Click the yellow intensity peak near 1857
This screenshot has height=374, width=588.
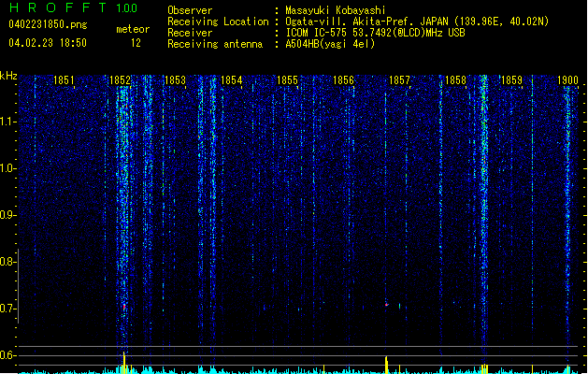pyautogui.click(x=386, y=365)
